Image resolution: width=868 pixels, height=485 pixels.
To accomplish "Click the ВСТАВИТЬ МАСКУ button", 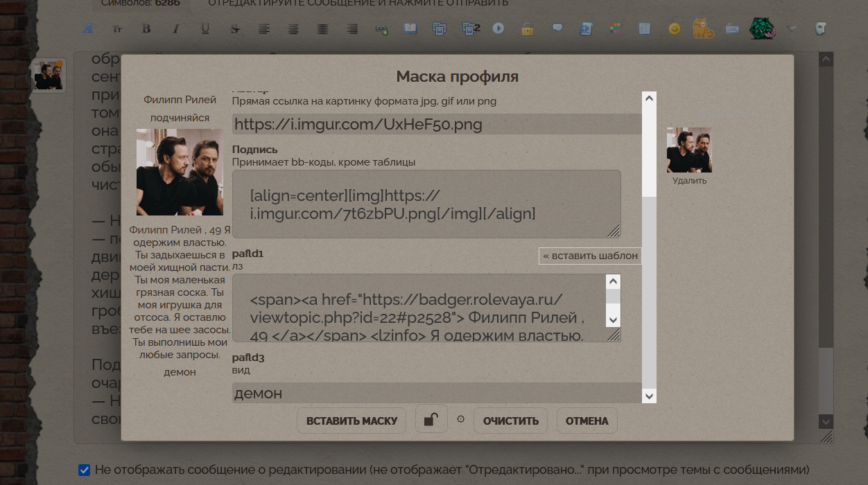I will click(351, 421).
